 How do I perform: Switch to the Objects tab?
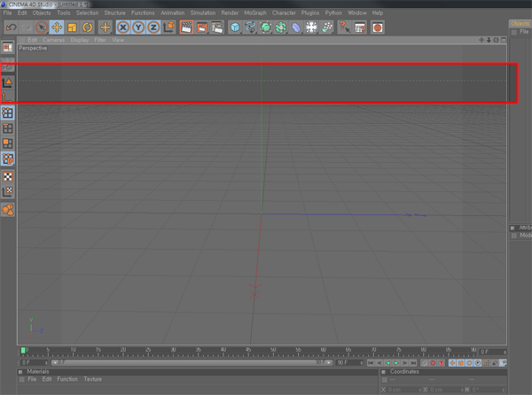[x=520, y=23]
